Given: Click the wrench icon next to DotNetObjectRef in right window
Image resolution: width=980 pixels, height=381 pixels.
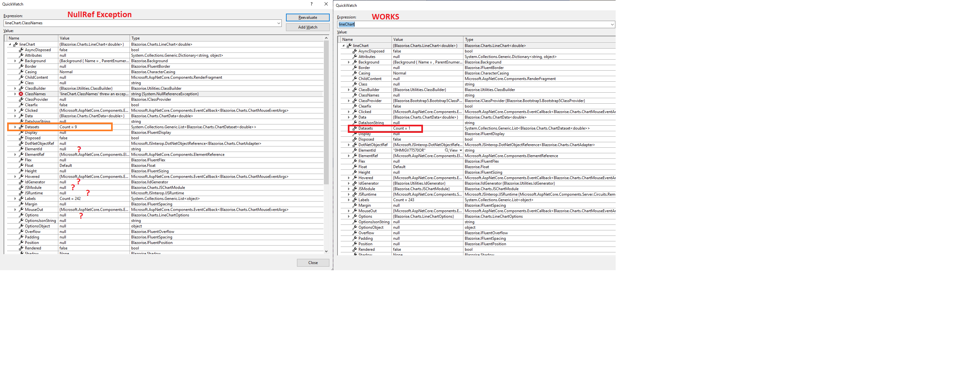Looking at the screenshot, I should [354, 145].
